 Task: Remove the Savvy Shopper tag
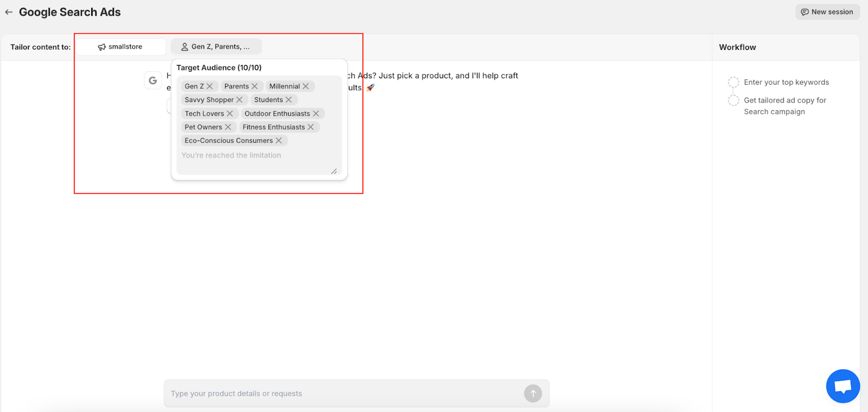(239, 100)
